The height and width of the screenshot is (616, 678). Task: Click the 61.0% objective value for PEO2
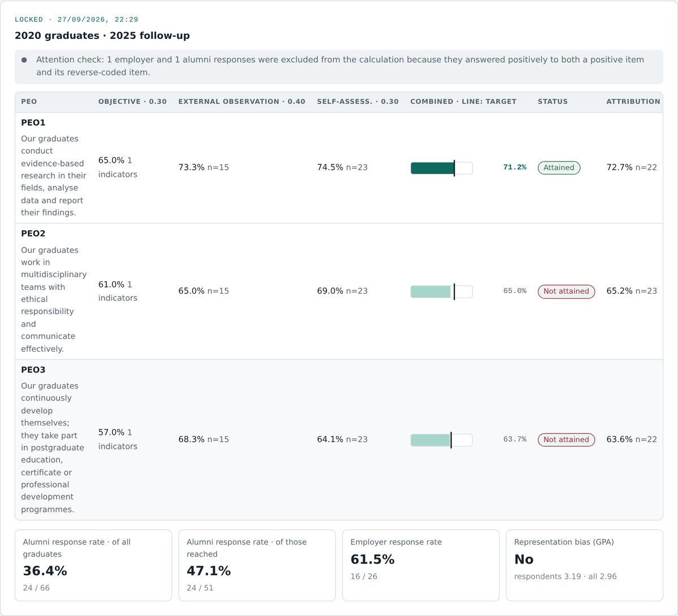[x=111, y=285]
